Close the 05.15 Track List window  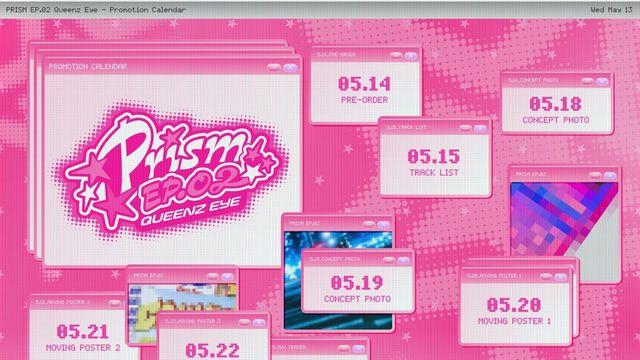click(x=480, y=129)
